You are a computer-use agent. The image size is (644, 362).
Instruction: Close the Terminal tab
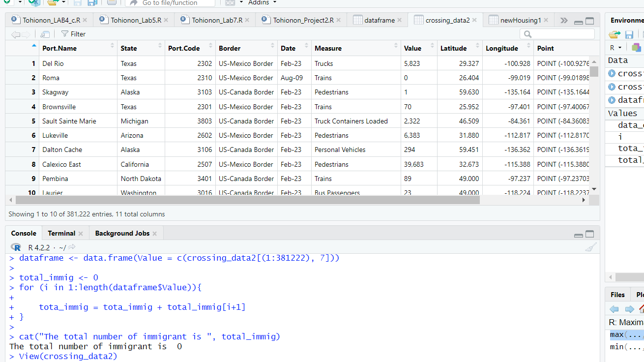coord(81,234)
